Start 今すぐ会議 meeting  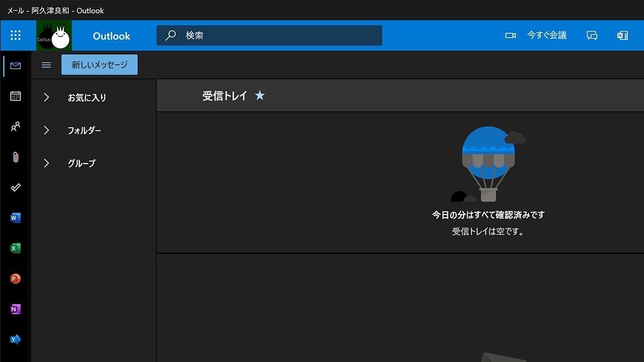tap(547, 35)
